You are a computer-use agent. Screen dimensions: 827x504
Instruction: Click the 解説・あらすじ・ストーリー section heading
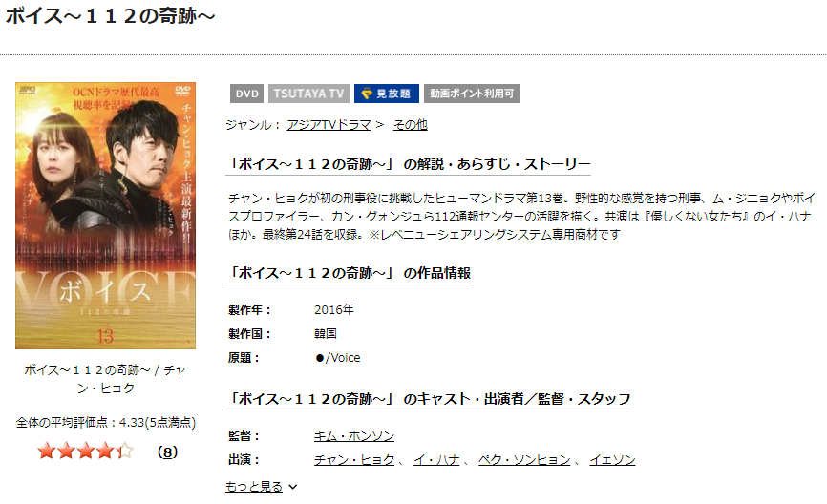tap(408, 164)
